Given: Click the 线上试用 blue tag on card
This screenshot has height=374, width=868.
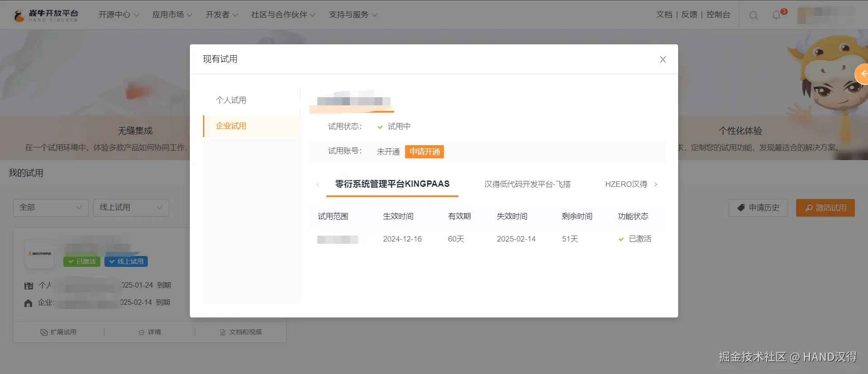Looking at the screenshot, I should tap(126, 261).
